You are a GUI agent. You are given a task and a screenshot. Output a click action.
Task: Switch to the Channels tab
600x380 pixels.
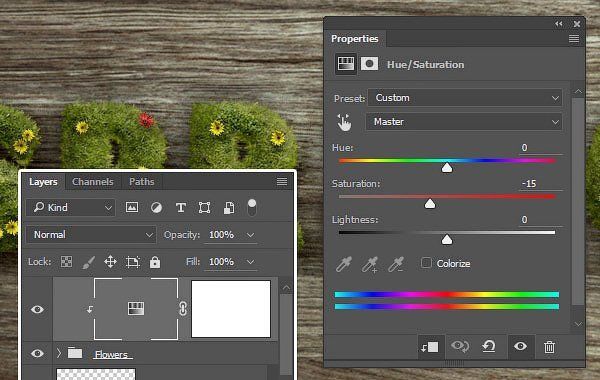(93, 182)
